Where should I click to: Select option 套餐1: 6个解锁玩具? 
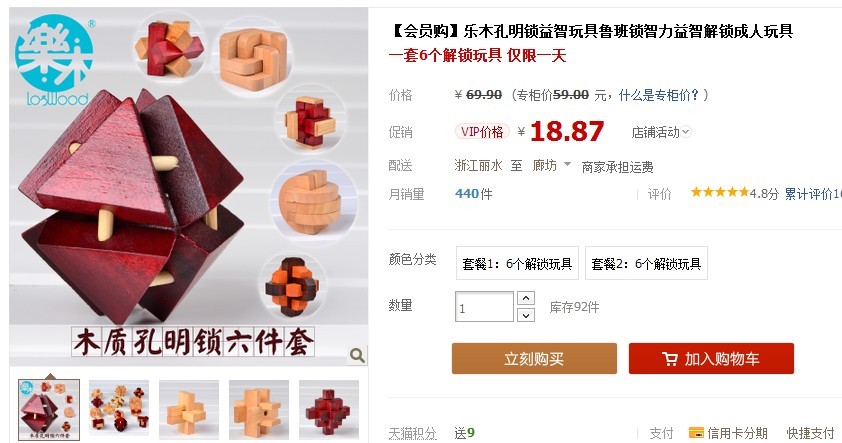click(517, 263)
